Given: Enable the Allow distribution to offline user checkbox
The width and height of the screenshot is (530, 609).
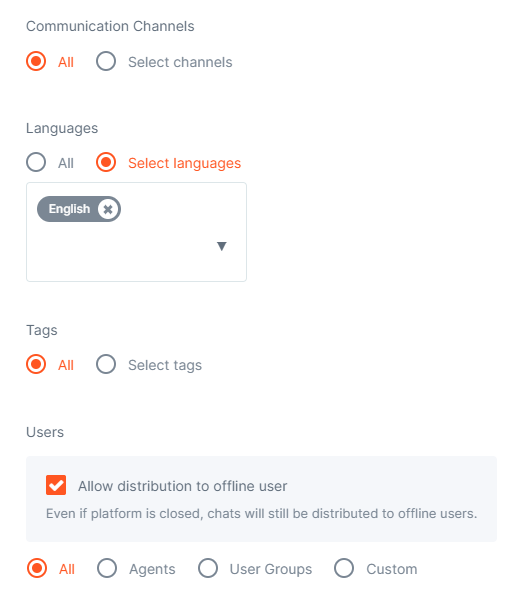Looking at the screenshot, I should click(56, 485).
